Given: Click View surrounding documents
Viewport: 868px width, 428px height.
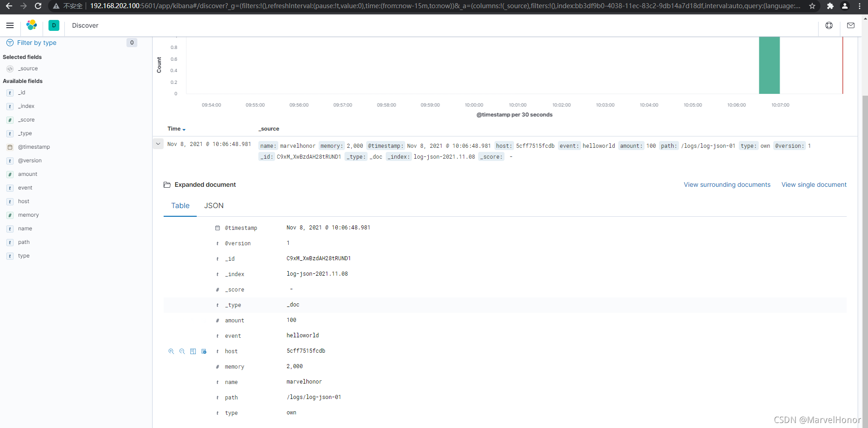Looking at the screenshot, I should (727, 185).
